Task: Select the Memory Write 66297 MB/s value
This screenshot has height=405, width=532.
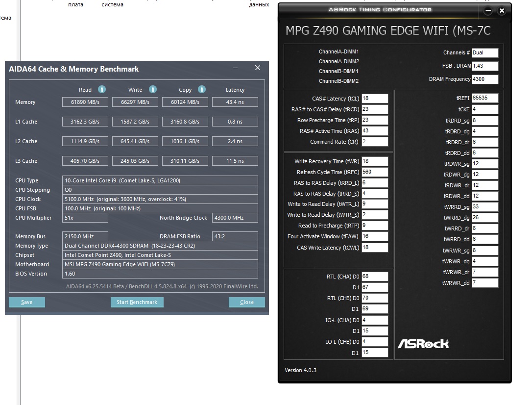Action: click(x=135, y=102)
